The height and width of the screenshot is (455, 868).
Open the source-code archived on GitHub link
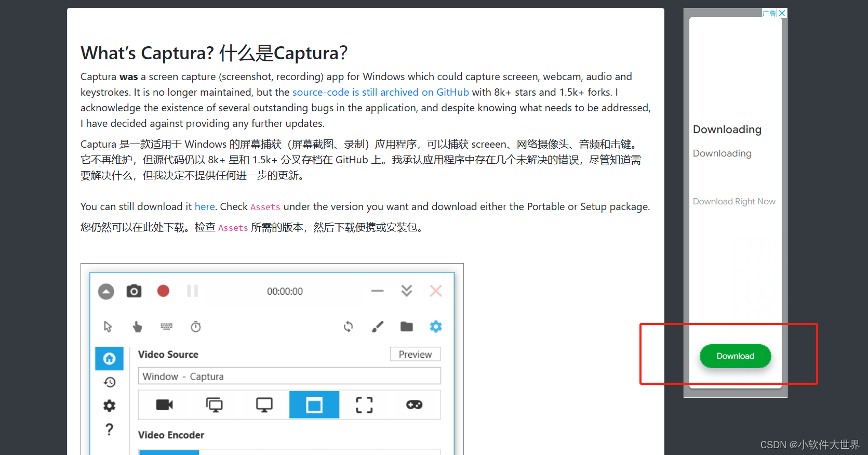coord(381,92)
